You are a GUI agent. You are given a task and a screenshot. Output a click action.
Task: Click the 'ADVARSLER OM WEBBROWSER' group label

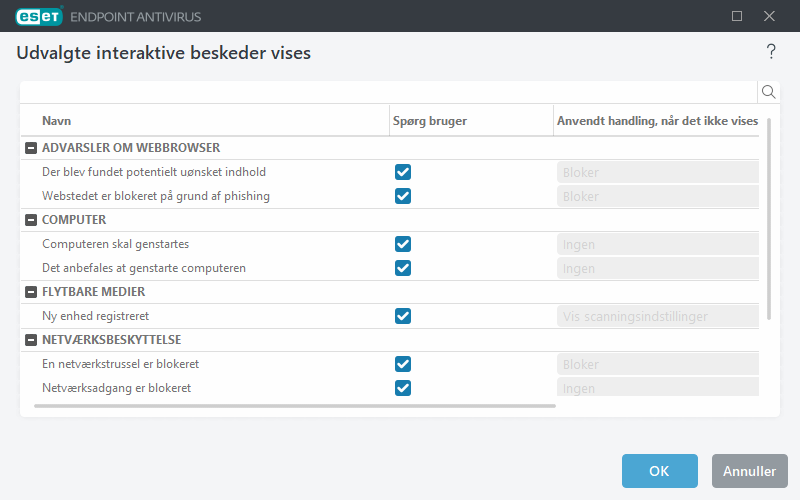tap(131, 148)
